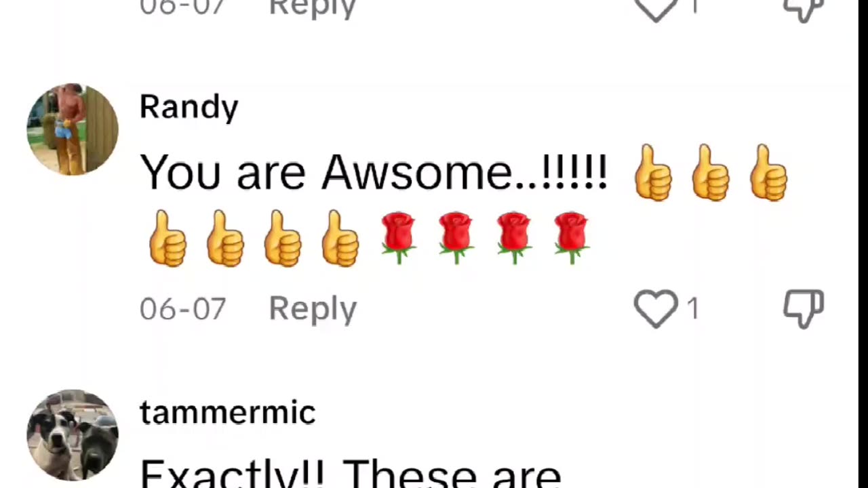Open tammermic's dog profile picture

coord(73,435)
